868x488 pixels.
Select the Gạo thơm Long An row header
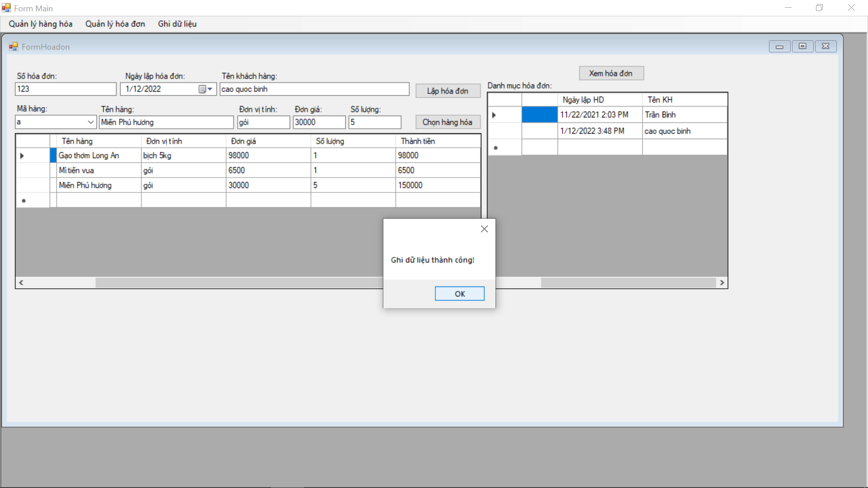tap(33, 155)
